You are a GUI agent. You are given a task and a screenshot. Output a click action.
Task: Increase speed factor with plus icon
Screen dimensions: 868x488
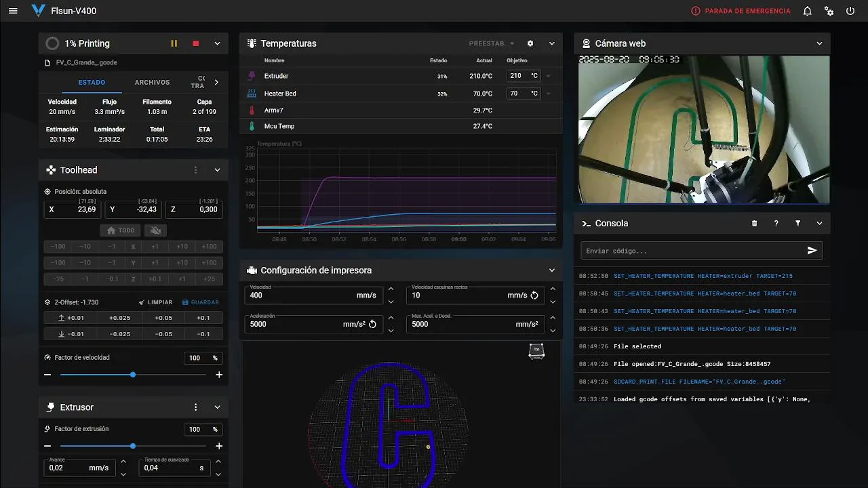(219, 375)
